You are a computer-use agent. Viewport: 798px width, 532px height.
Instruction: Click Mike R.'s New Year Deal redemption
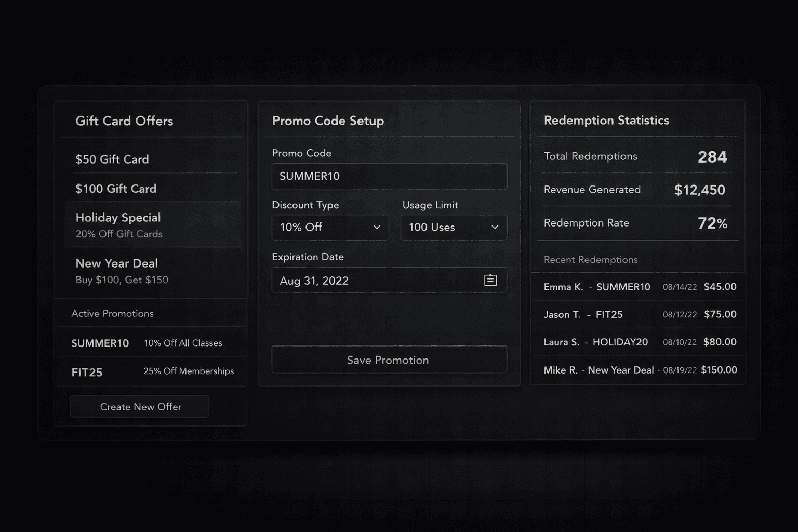pos(639,370)
